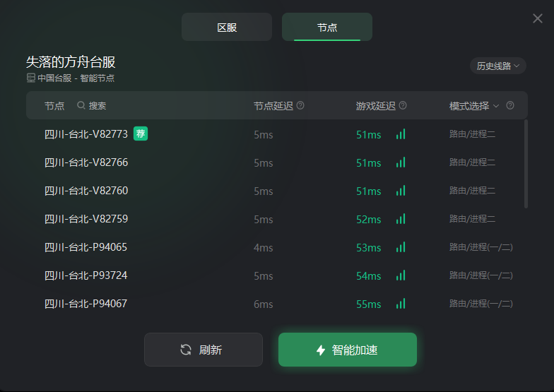Click the node delay help icon
554x392 pixels.
(300, 106)
